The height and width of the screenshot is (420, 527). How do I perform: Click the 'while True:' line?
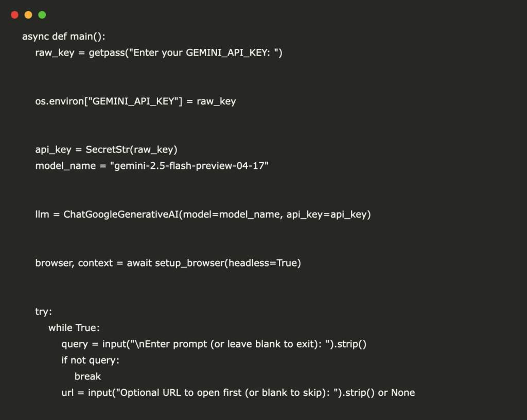[x=74, y=327]
